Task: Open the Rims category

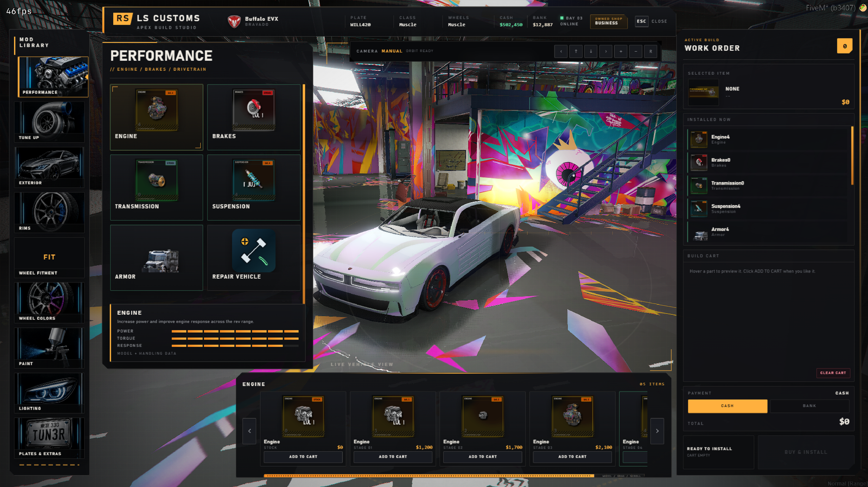Action: click(49, 212)
